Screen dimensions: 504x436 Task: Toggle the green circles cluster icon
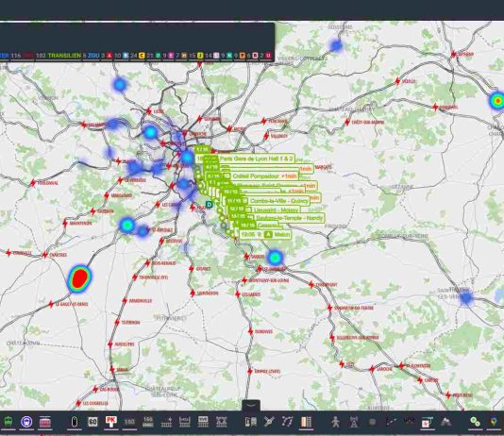point(475,422)
